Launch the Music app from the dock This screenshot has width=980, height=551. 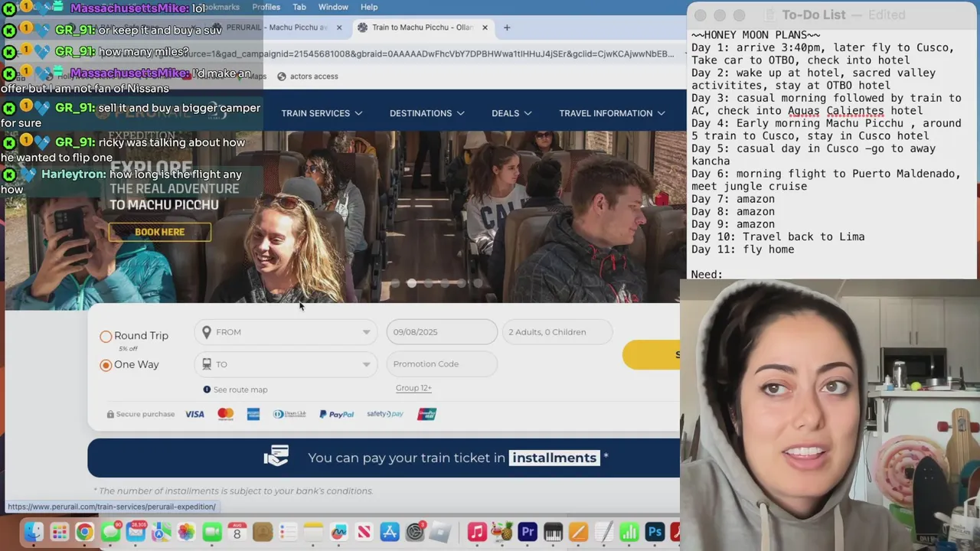click(x=477, y=532)
